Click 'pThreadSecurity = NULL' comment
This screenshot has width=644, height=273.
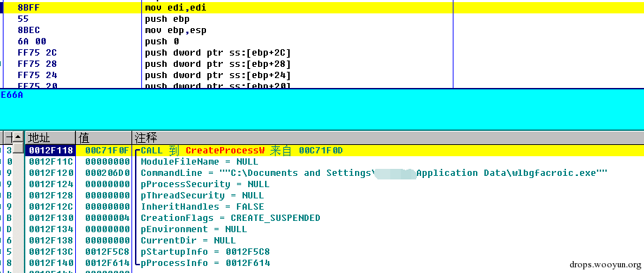[x=202, y=196]
